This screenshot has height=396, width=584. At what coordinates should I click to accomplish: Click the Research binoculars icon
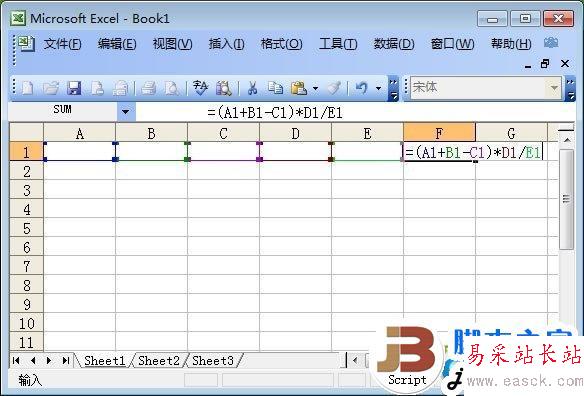click(x=224, y=88)
